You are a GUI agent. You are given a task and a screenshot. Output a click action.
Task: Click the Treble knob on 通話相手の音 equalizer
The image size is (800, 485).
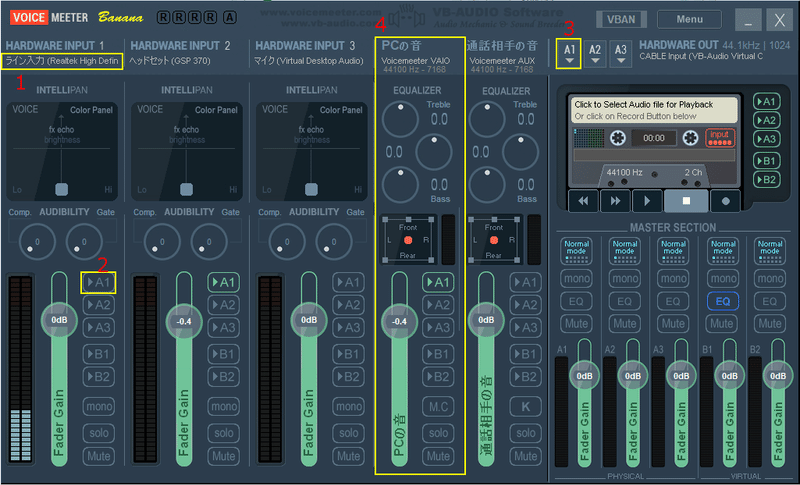[x=487, y=119]
